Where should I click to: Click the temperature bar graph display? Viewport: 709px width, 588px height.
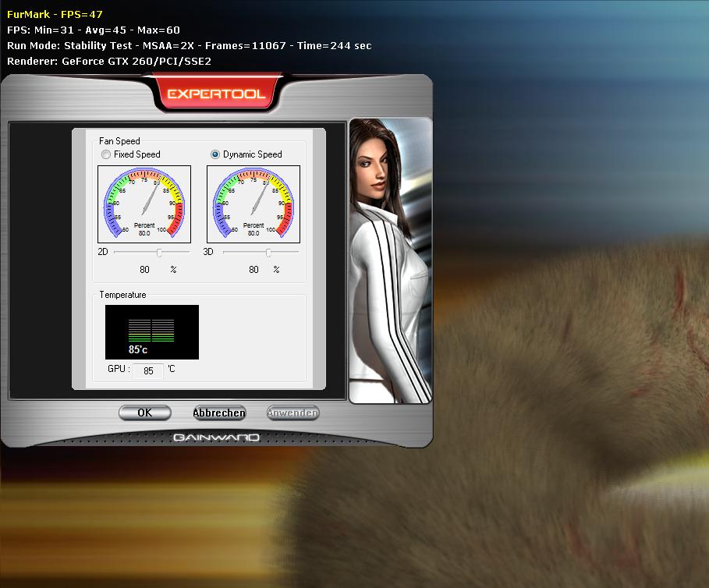[x=152, y=332]
